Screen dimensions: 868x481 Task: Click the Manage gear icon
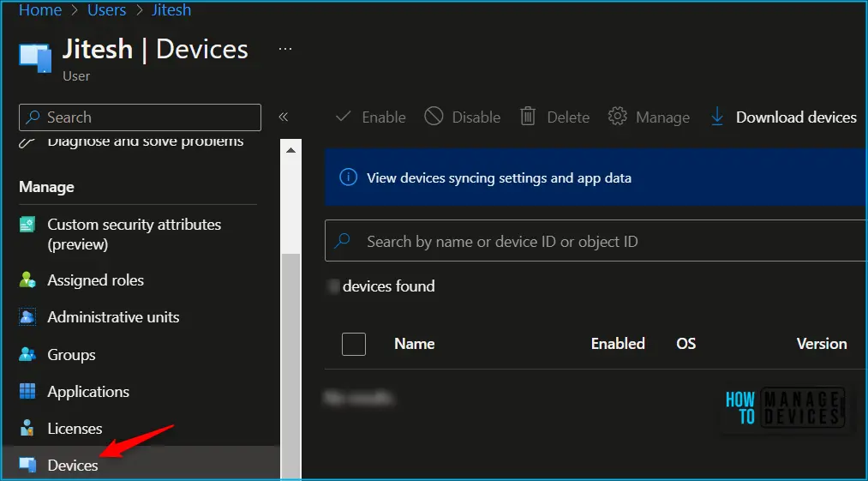point(617,117)
